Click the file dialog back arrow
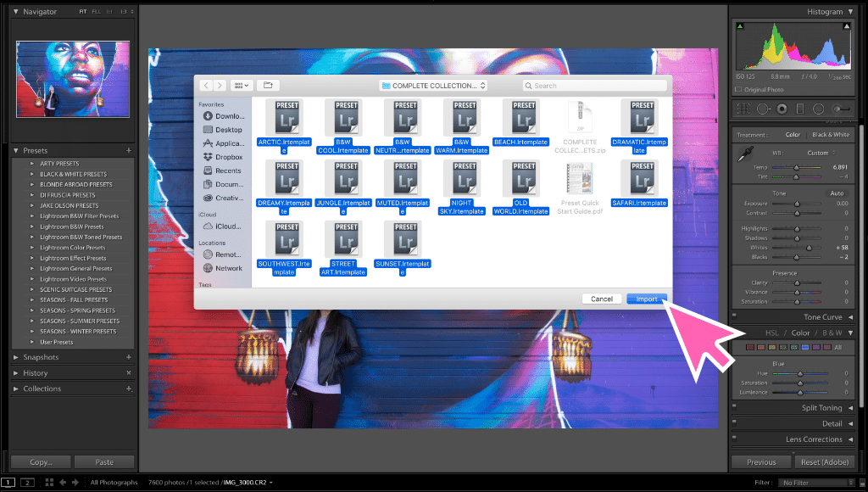868x492 pixels. click(207, 86)
